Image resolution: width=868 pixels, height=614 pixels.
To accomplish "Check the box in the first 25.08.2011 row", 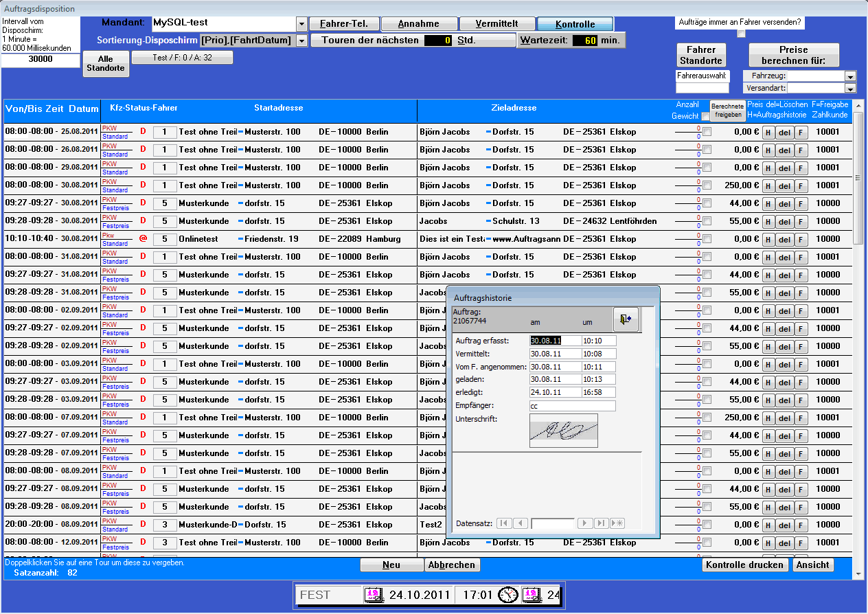I will click(707, 132).
